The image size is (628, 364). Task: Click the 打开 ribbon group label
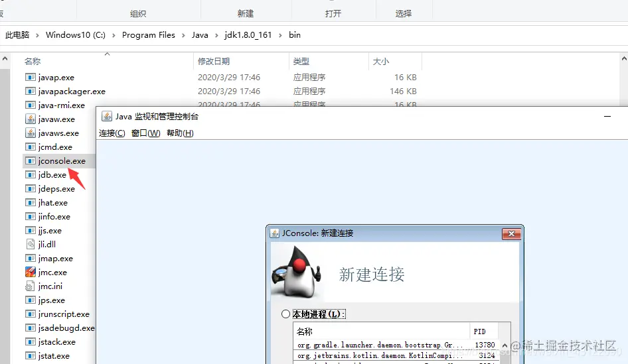pyautogui.click(x=333, y=14)
